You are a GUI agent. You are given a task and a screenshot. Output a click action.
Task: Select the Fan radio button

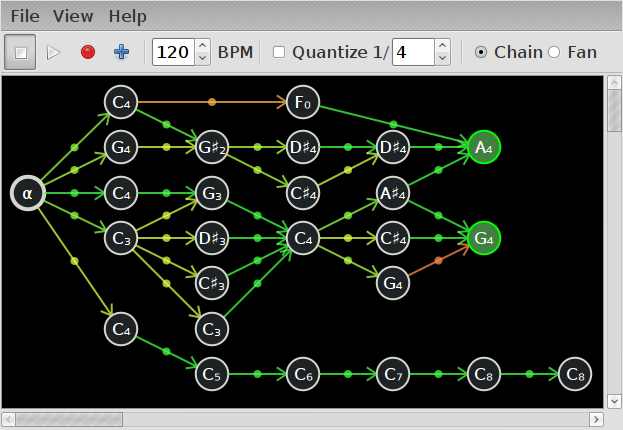(x=554, y=52)
